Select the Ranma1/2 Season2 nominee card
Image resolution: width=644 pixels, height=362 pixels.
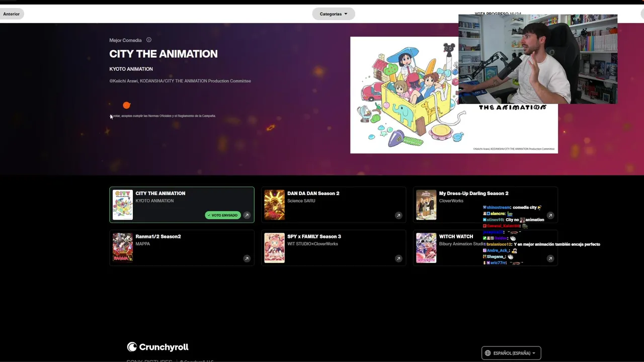pos(182,247)
